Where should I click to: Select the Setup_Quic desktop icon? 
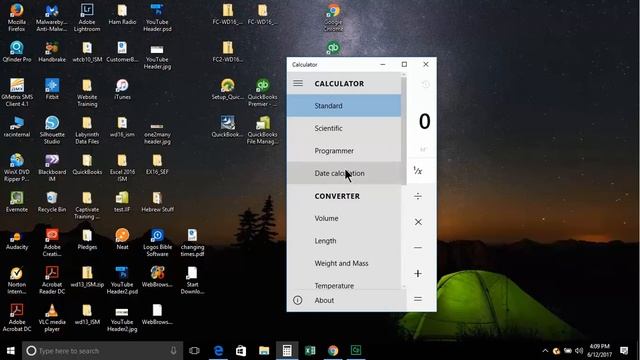(227, 89)
